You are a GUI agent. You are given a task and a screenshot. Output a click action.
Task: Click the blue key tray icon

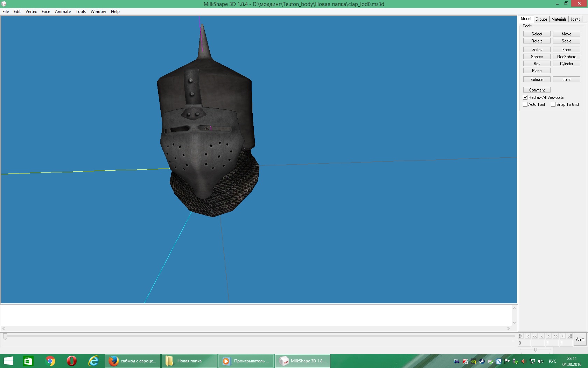(499, 361)
